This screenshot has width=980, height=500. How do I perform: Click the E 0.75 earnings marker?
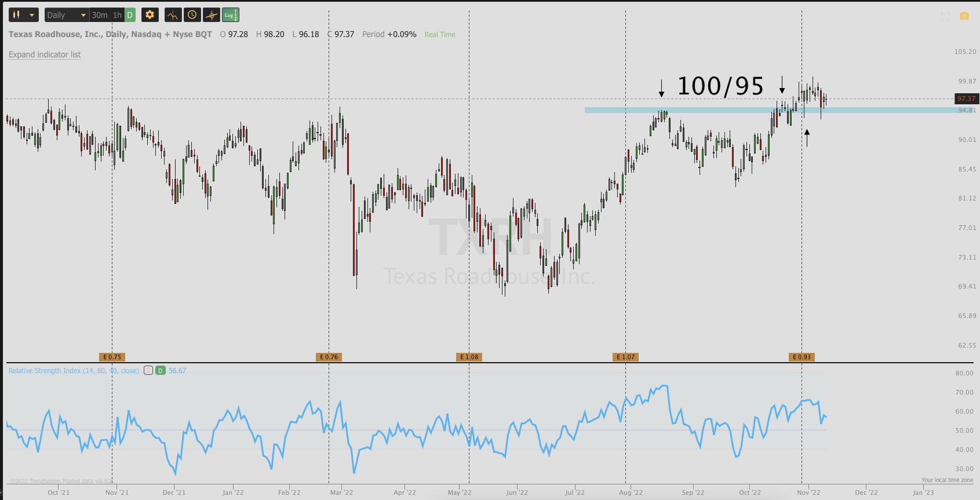(x=112, y=357)
